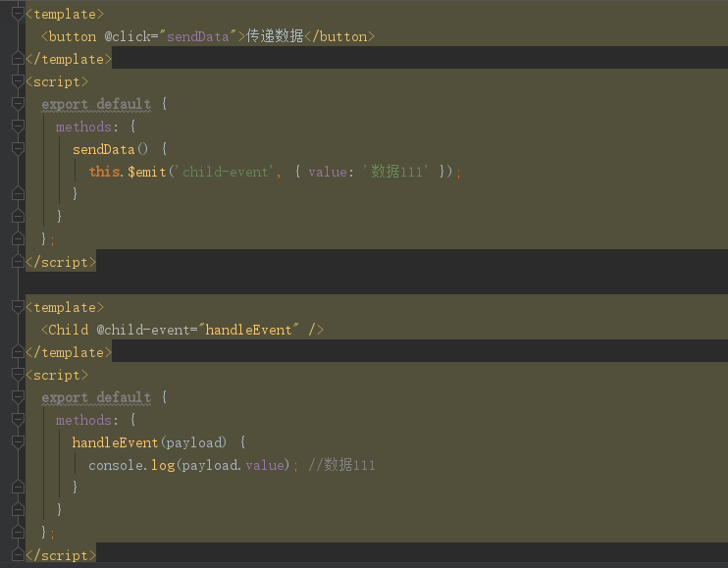This screenshot has height=568, width=728.
Task: Click the 'child-event' string literal
Action: point(226,172)
